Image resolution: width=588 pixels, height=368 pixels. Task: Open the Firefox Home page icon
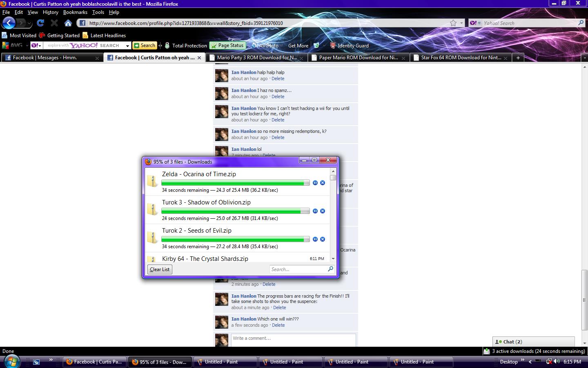68,23
